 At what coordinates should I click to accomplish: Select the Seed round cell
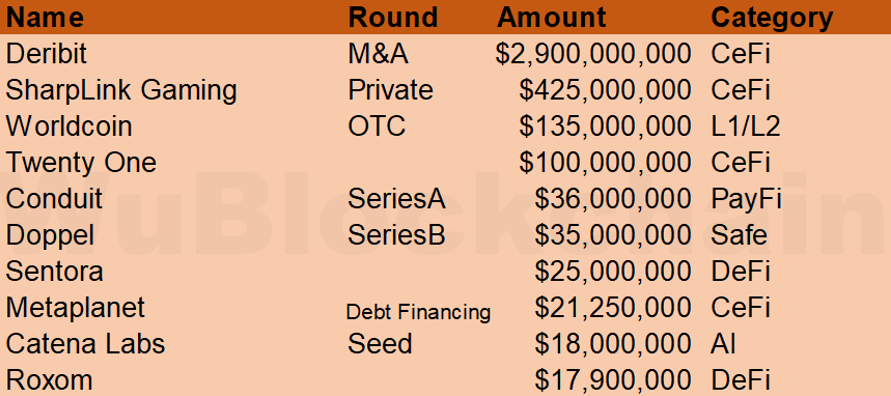(380, 344)
